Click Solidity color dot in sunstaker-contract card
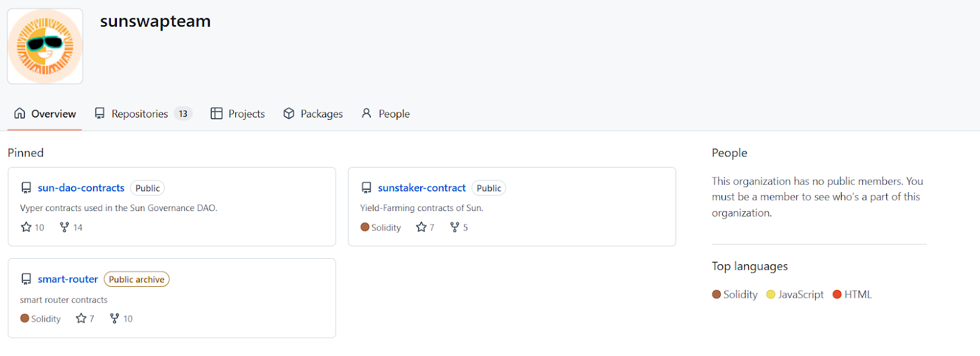Image resolution: width=980 pixels, height=356 pixels. point(365,227)
